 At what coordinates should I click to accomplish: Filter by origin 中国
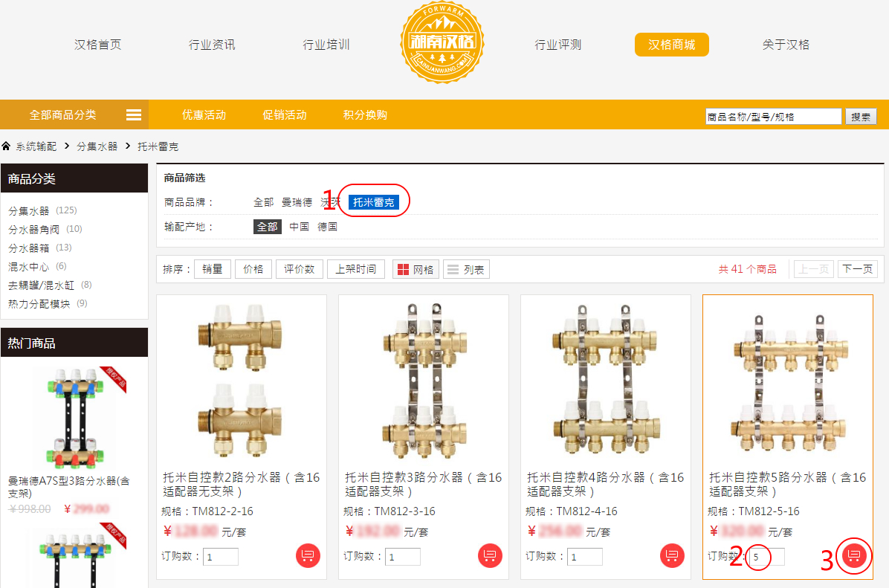[x=300, y=227]
